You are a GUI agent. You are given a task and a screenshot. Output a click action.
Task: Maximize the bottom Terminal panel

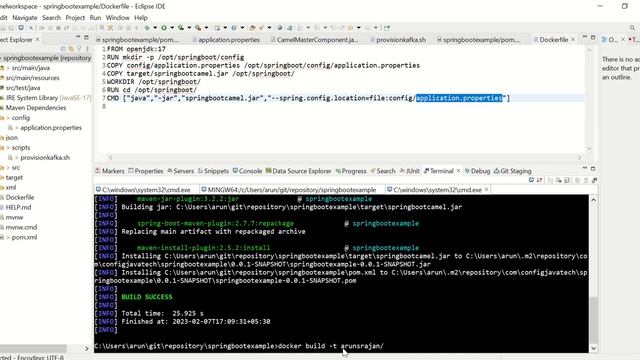593,169
